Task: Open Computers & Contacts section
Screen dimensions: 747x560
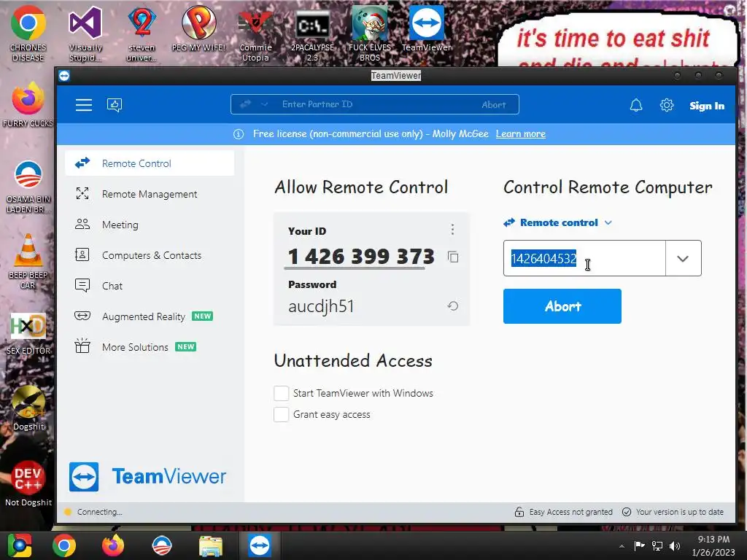Action: (x=150, y=255)
